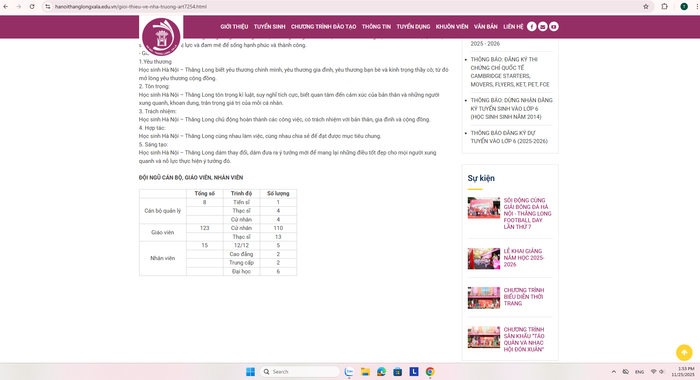Open the KHUÔN VIÊN menu
Viewport: 700px width, 380px height.
point(452,27)
